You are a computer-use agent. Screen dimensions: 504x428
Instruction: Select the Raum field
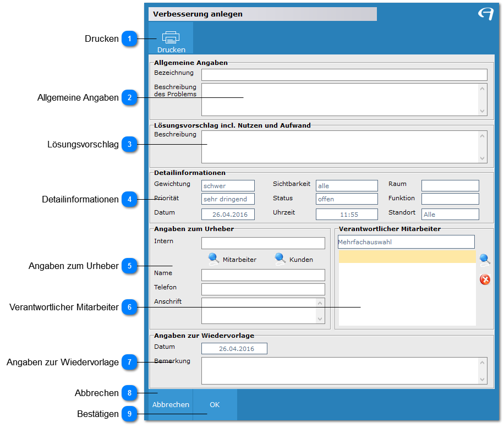click(450, 186)
